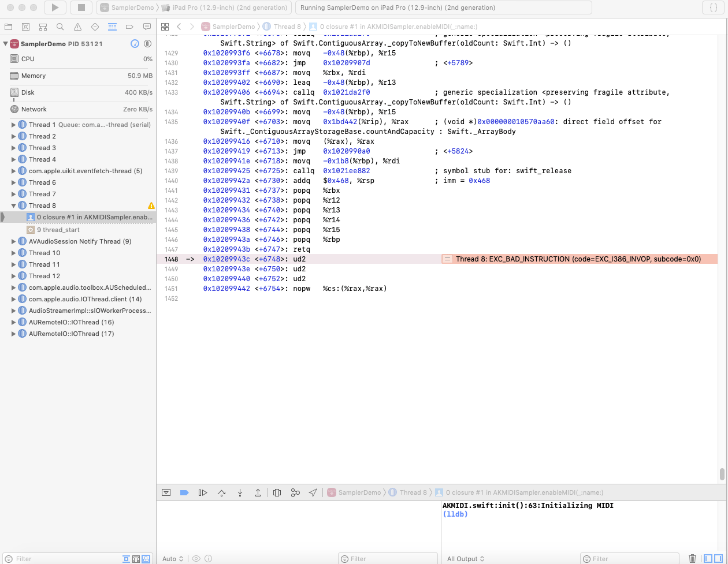Open the Debug Memory Graph tool
Image resolution: width=728 pixels, height=564 pixels.
point(295,492)
